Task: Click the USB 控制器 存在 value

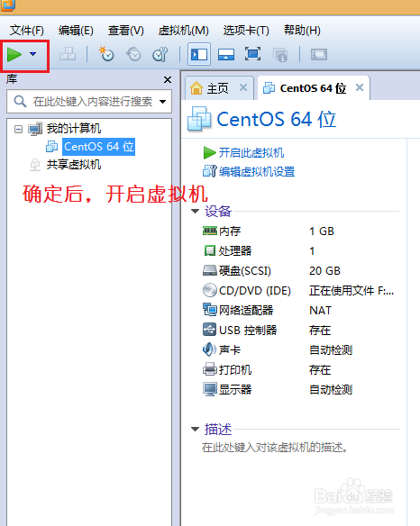Action: click(x=320, y=331)
